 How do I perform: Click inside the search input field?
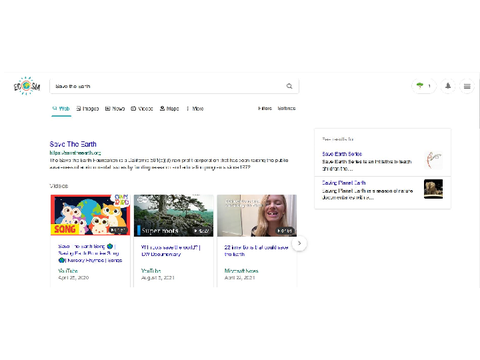coord(168,86)
